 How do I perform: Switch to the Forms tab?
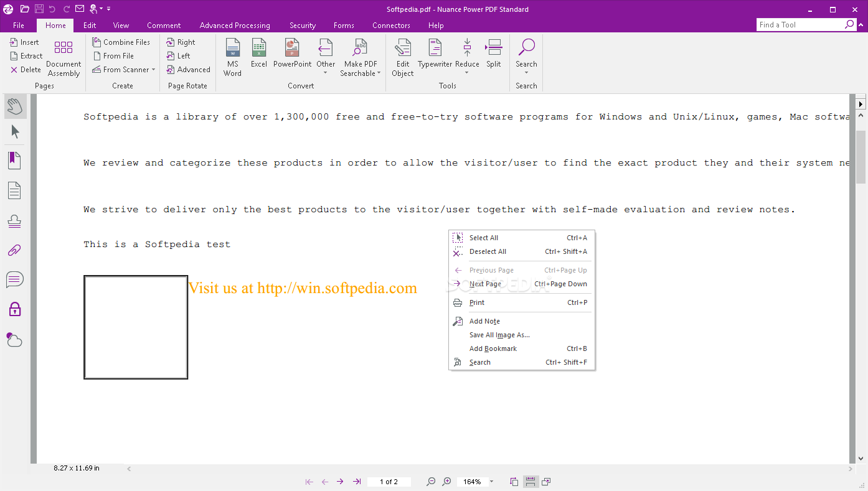click(344, 26)
